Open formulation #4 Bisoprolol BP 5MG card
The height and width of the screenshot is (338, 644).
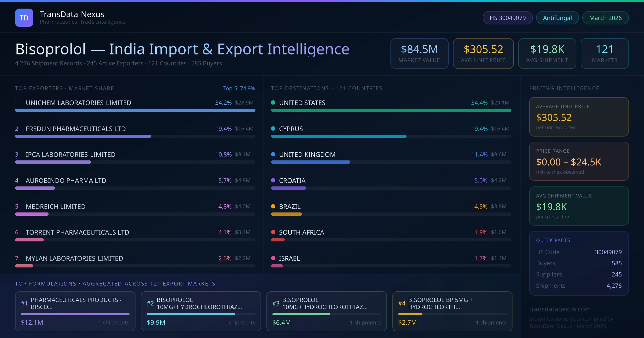click(x=452, y=311)
